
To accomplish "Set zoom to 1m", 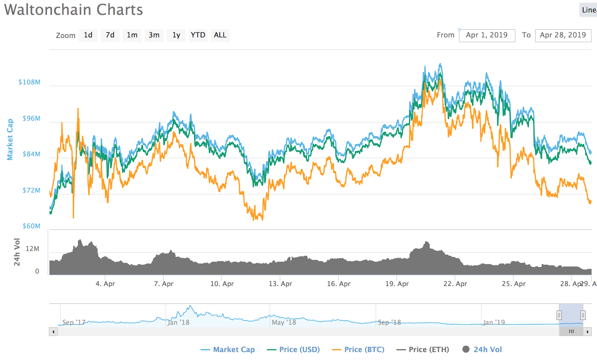I will (x=132, y=35).
